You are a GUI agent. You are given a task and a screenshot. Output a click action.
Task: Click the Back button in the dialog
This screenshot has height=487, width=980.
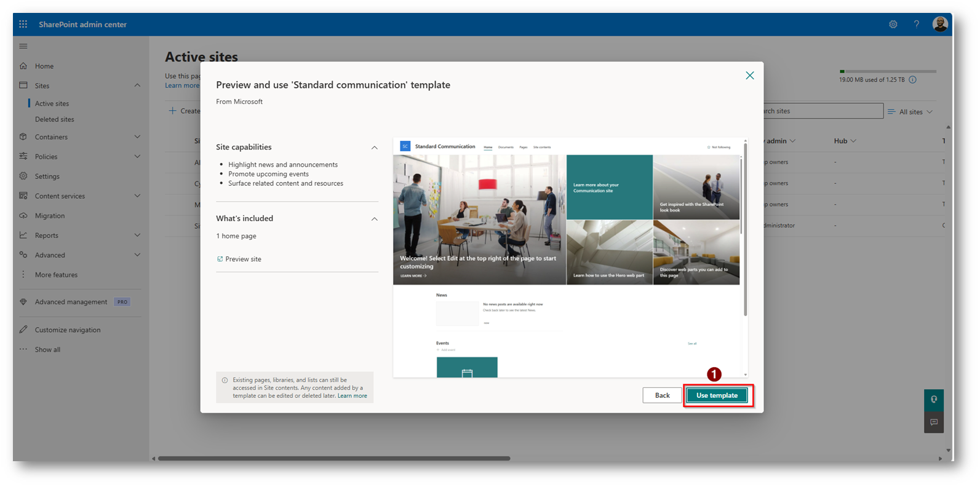click(662, 395)
